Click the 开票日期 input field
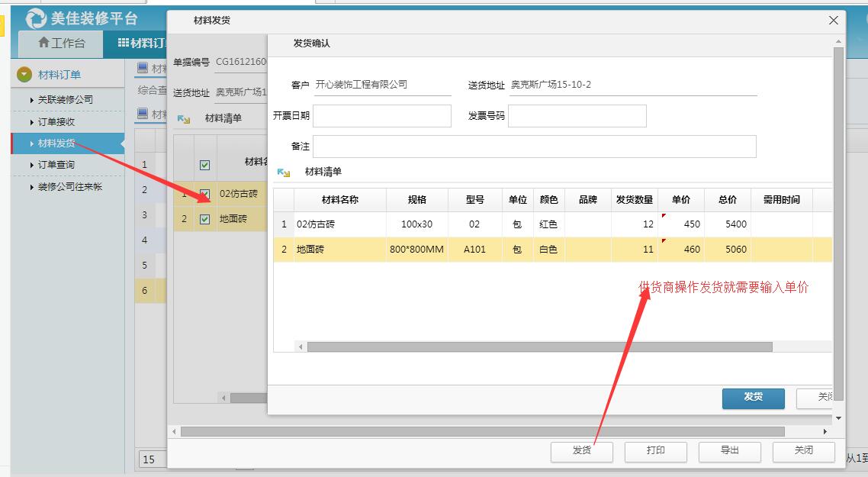This screenshot has height=477, width=868. coord(381,116)
